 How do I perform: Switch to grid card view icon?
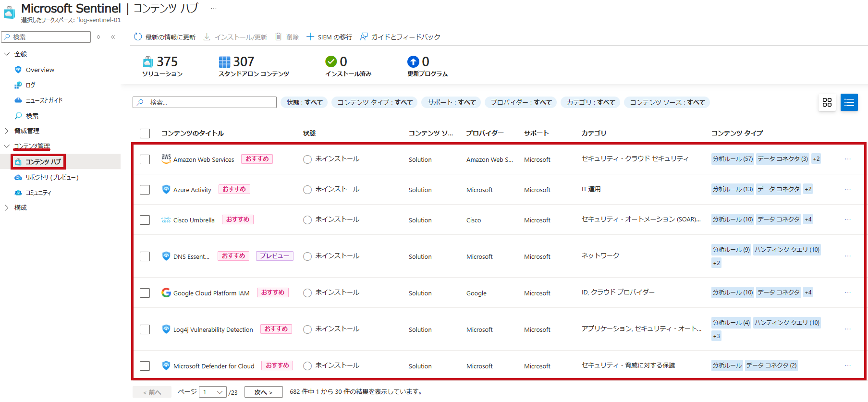827,102
